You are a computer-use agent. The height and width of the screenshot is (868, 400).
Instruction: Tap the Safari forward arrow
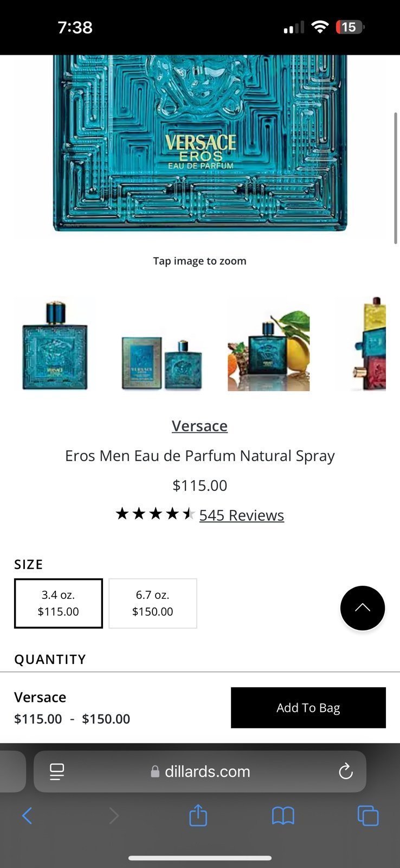coord(114,815)
